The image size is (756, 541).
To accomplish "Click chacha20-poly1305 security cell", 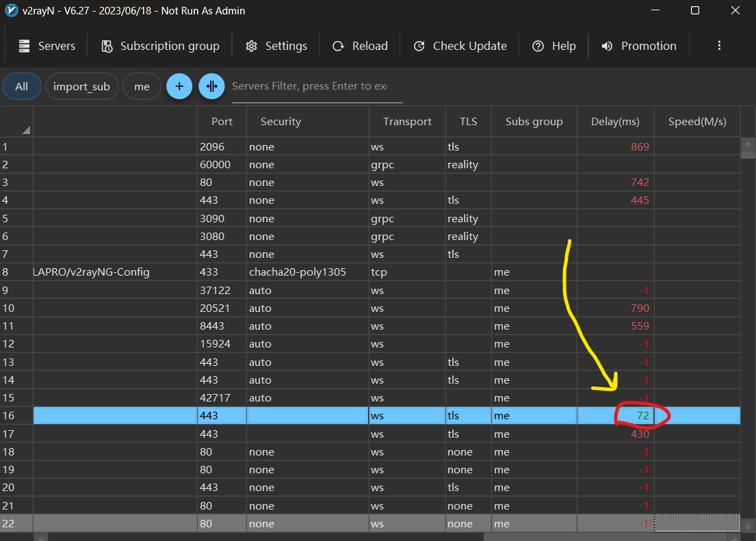I will click(308, 272).
